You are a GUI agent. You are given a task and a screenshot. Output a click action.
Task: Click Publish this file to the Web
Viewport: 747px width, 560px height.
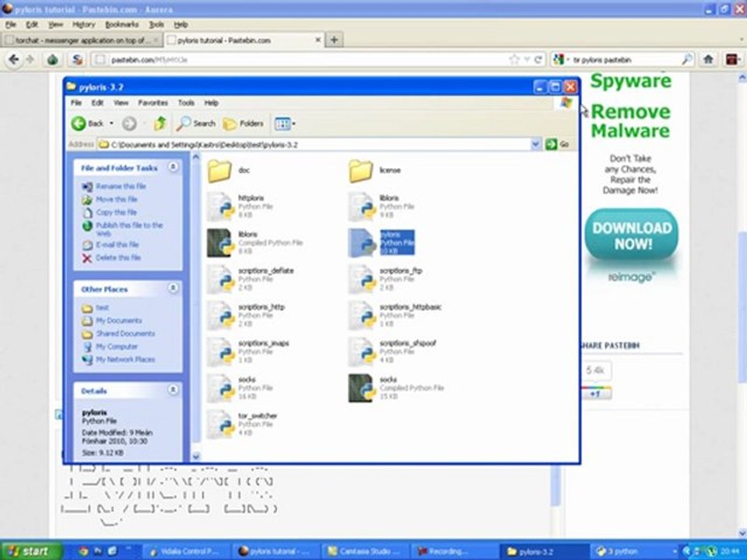click(x=122, y=229)
